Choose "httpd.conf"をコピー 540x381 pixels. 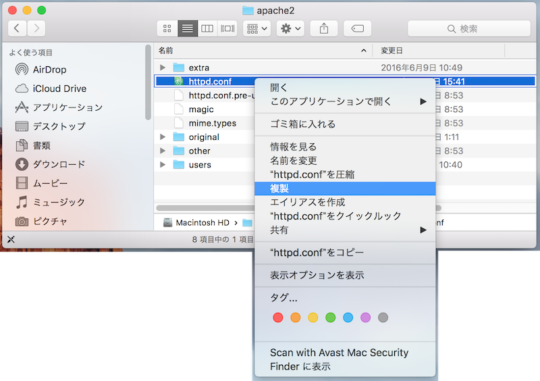[345, 253]
